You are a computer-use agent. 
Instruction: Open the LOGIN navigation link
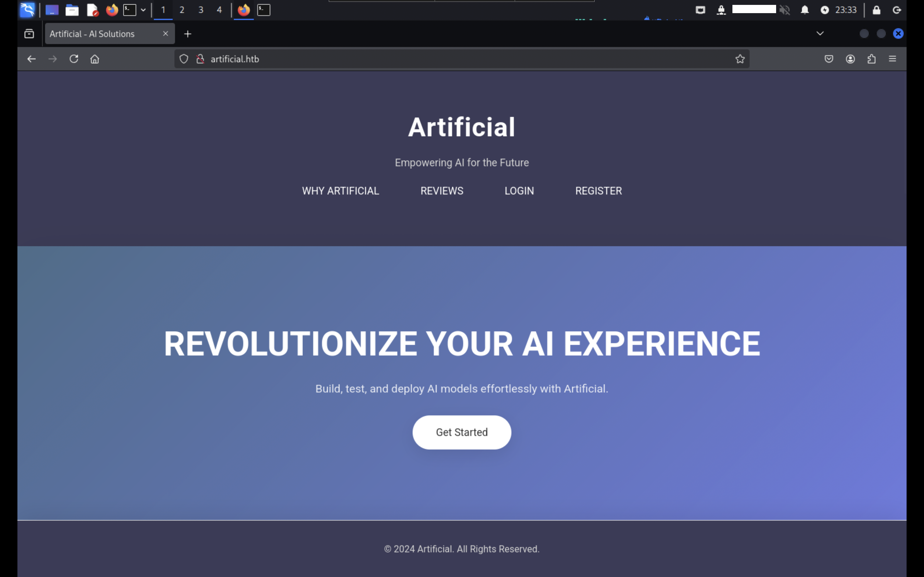pos(519,191)
